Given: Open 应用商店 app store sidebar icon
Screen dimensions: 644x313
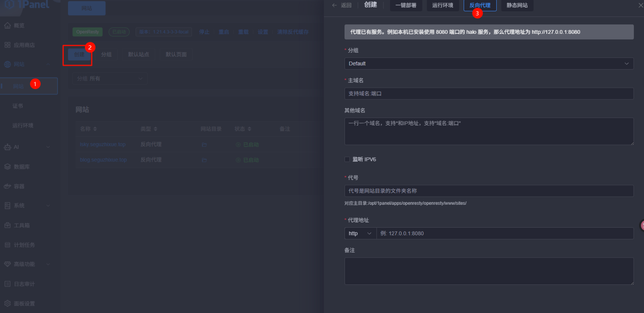Looking at the screenshot, I should click(x=8, y=45).
